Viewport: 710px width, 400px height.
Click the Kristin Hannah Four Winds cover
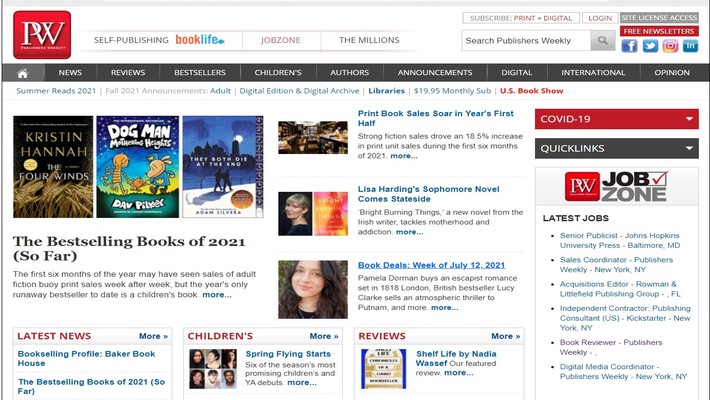[x=53, y=167]
